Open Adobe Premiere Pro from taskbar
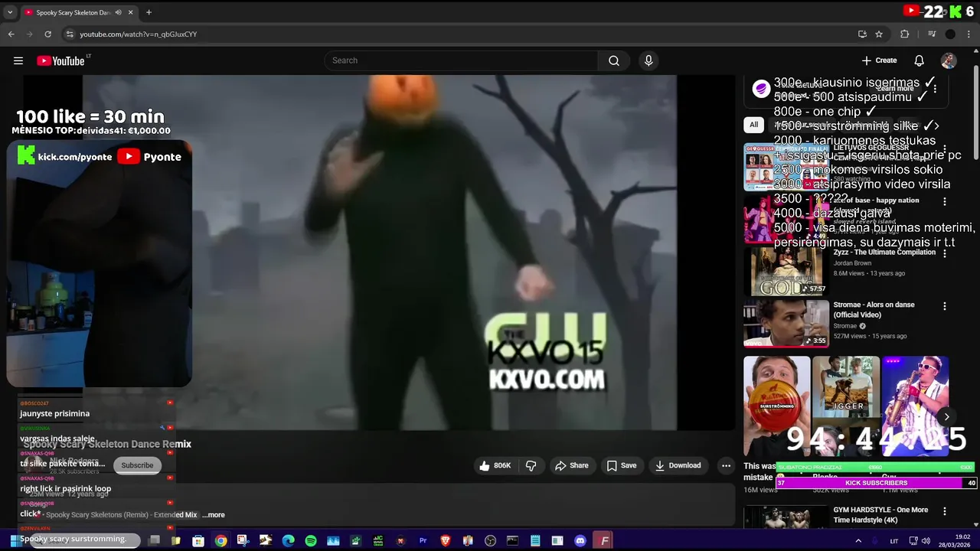 [x=423, y=541]
